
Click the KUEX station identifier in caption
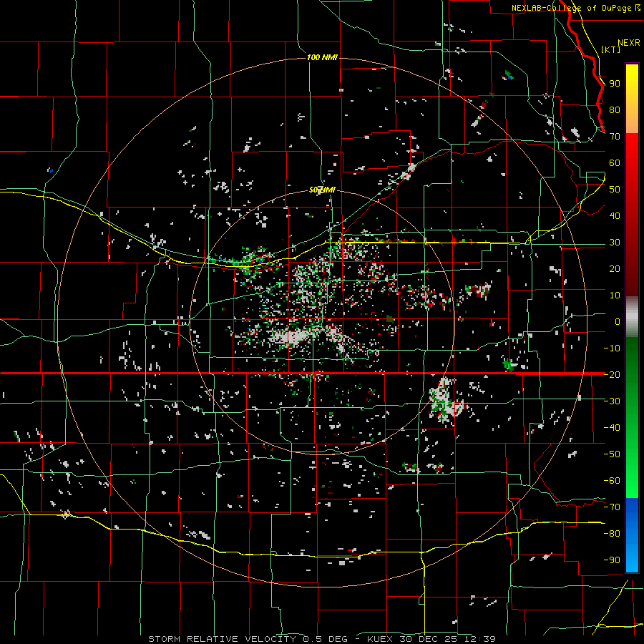click(x=379, y=639)
